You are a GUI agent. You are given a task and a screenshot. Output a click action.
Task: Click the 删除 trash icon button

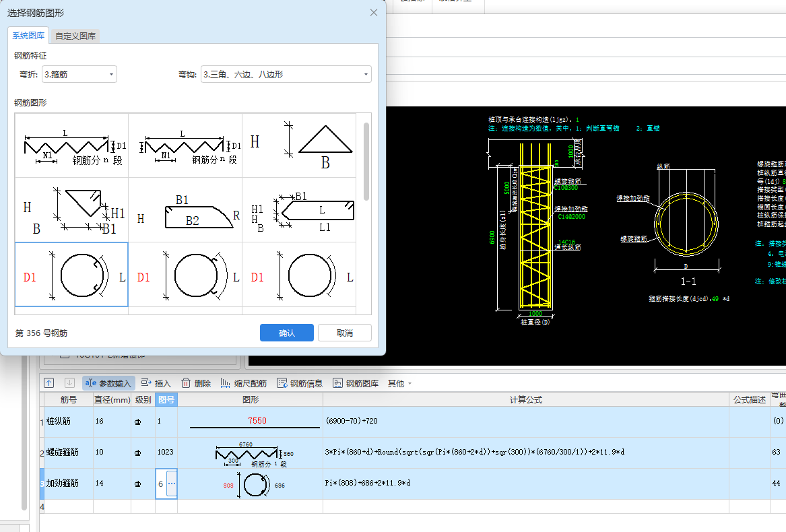tap(196, 383)
